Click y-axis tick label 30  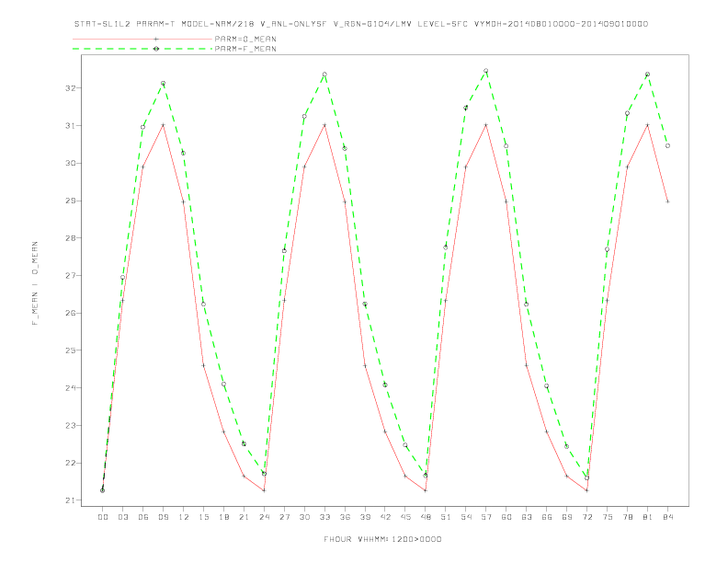71,164
